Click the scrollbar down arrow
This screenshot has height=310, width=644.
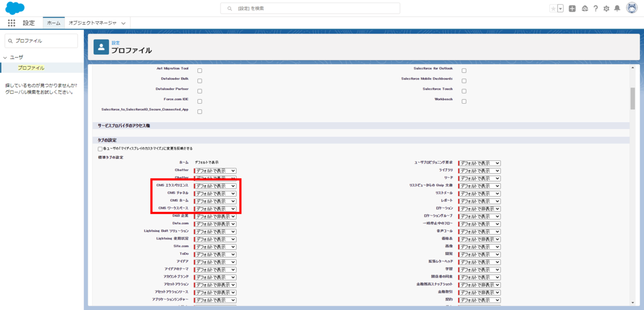[x=633, y=304]
